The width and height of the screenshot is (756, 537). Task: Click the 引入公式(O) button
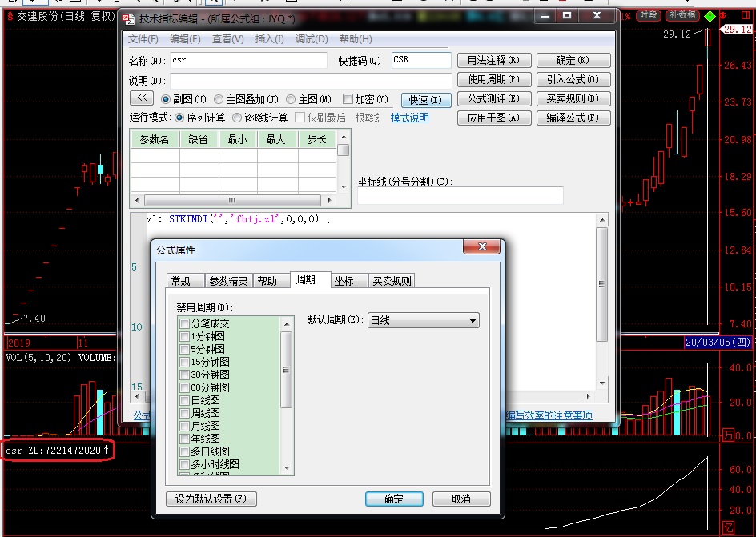point(573,79)
